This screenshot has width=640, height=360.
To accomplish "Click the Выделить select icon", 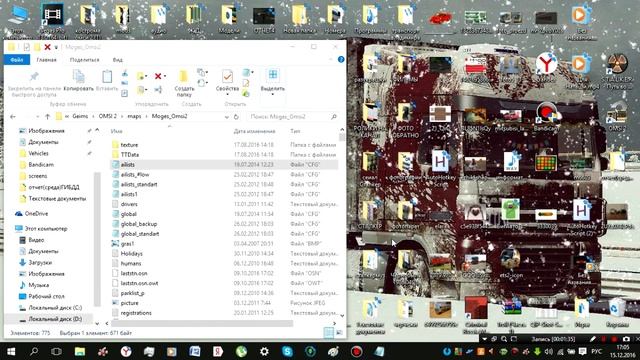I will 273,75.
